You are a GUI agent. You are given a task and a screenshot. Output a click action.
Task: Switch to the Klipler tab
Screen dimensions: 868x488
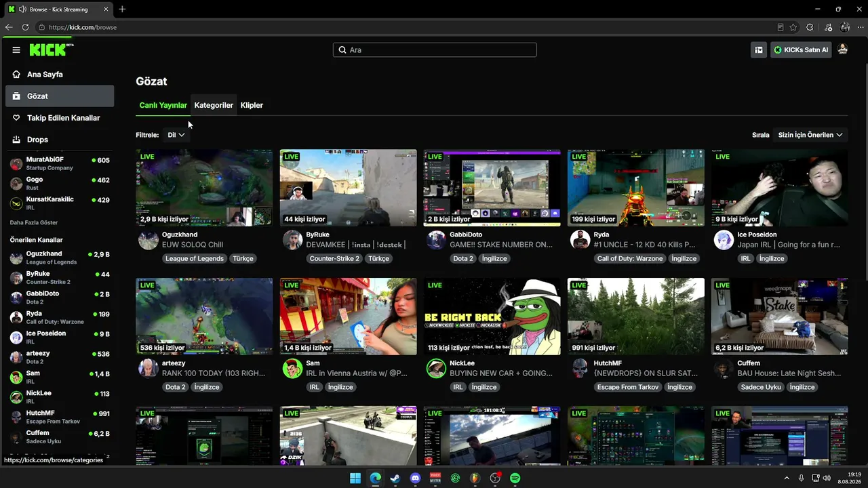252,105
